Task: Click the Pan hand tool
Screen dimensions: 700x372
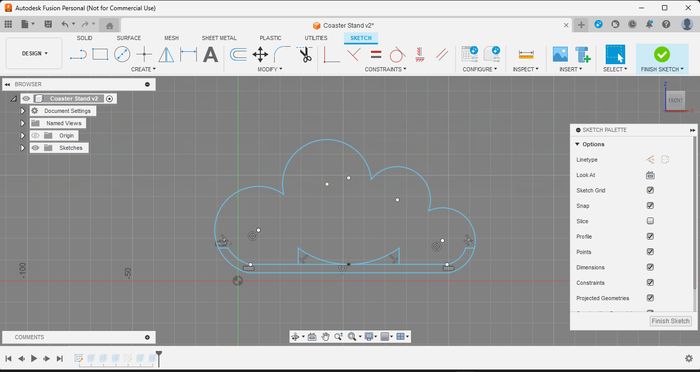Action: tap(325, 337)
